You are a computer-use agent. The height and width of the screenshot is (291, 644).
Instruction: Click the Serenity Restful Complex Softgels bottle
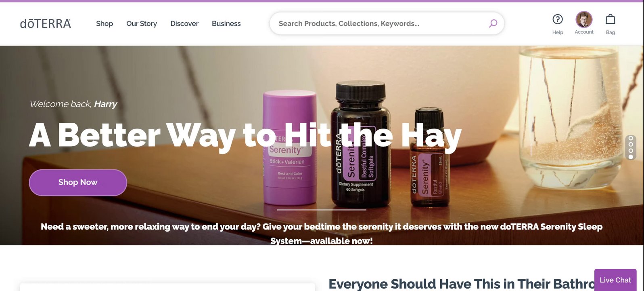click(360, 144)
